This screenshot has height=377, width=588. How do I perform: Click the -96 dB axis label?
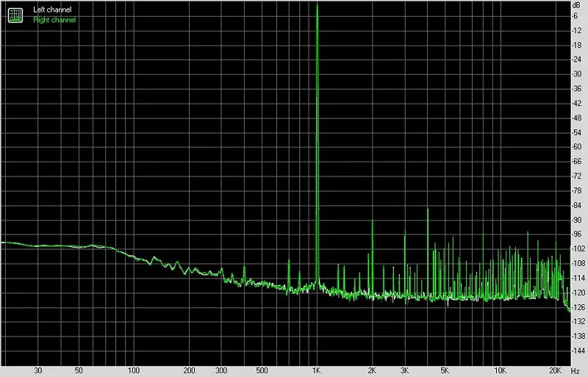pos(576,234)
